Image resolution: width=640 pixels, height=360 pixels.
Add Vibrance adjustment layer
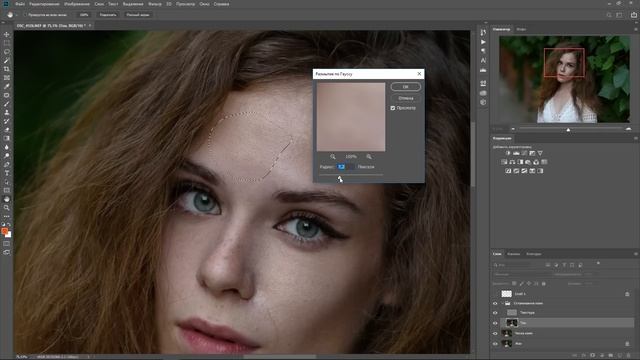point(540,153)
